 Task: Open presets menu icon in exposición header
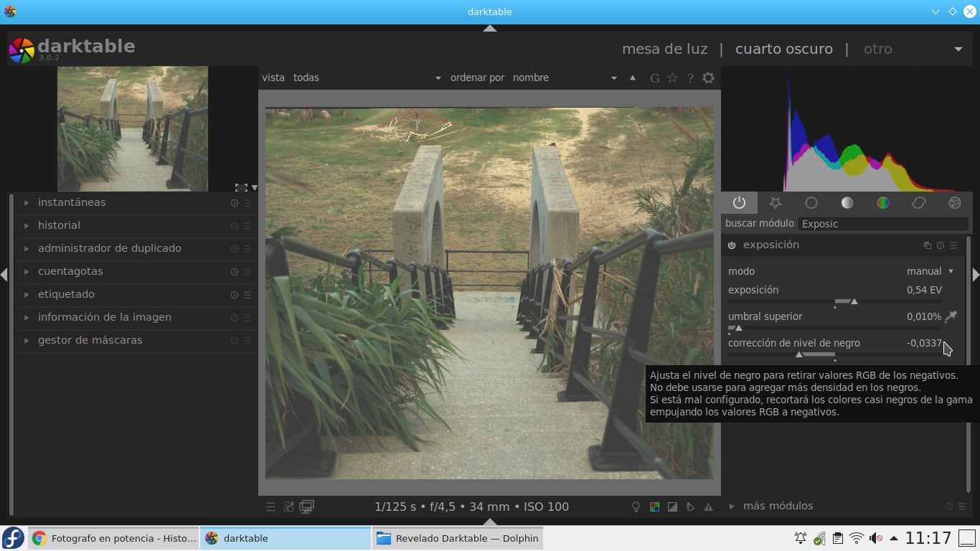[953, 245]
